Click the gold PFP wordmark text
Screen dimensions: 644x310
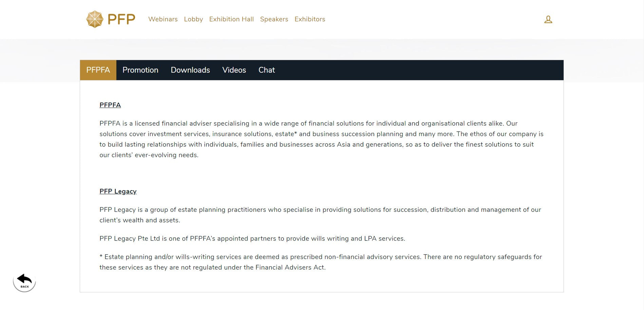click(121, 19)
